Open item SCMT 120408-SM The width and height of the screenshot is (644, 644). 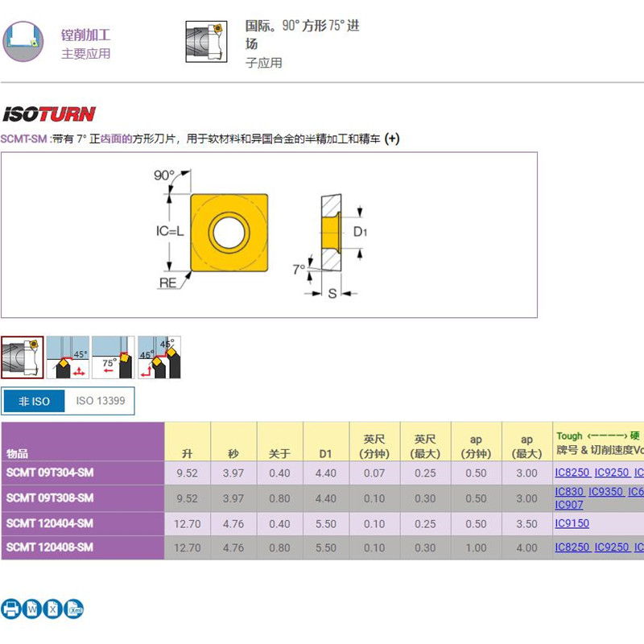pos(50,547)
